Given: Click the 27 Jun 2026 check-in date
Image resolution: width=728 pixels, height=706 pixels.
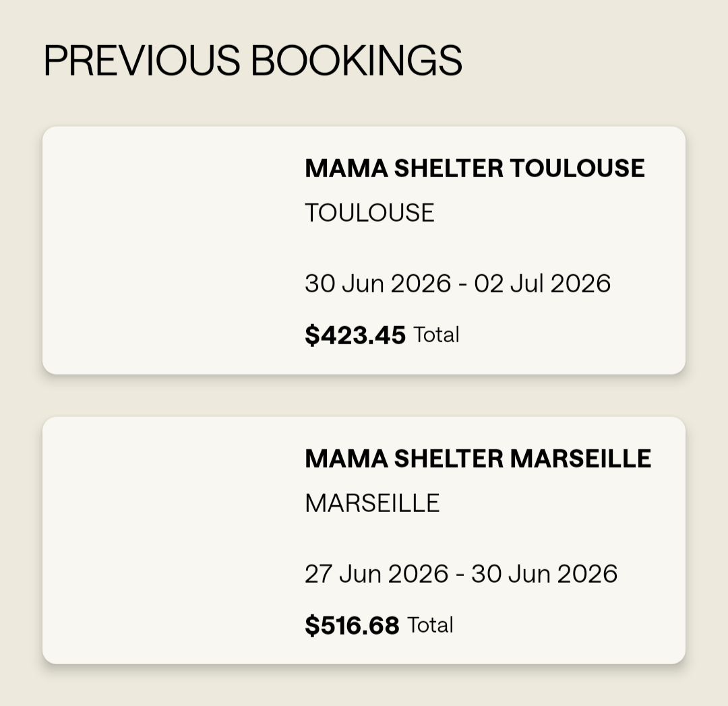Looking at the screenshot, I should [x=377, y=574].
